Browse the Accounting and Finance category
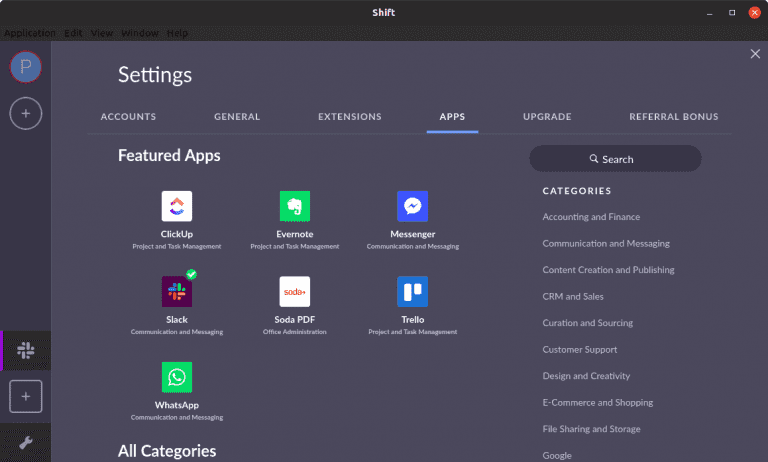The width and height of the screenshot is (768, 462). tap(591, 217)
